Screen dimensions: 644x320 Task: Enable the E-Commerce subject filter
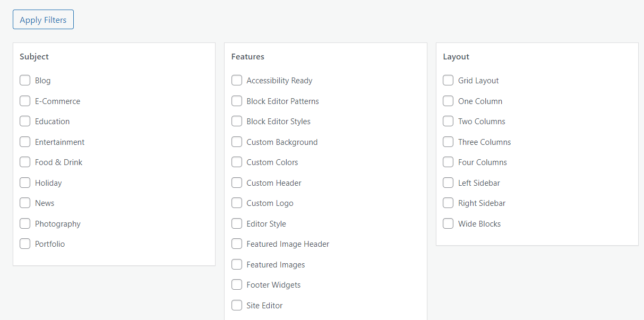(25, 101)
